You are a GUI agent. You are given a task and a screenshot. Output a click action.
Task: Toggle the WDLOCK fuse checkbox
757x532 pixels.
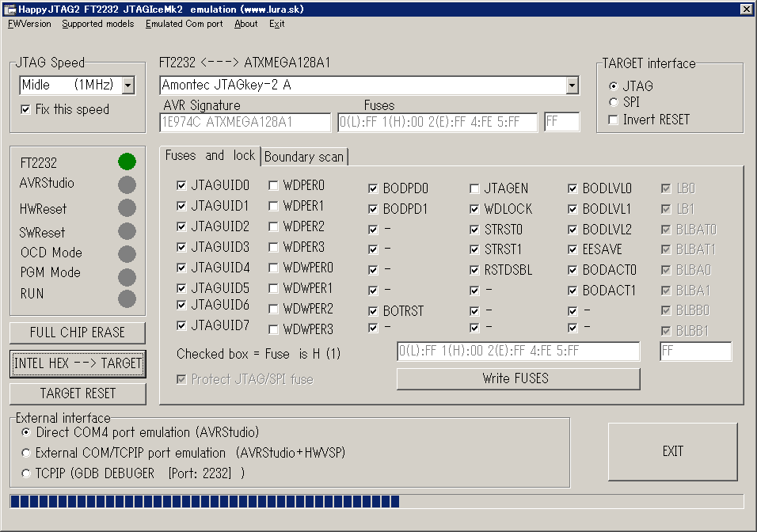pos(474,209)
